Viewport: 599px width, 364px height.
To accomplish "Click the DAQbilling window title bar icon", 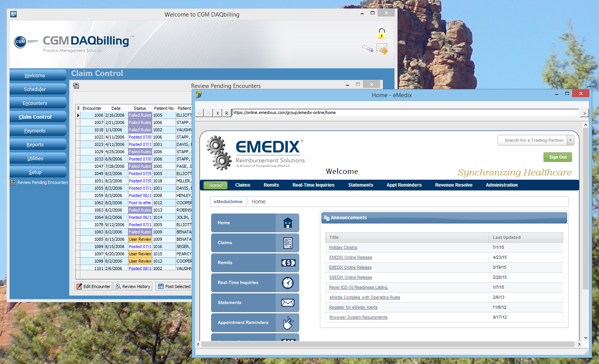I will pos(13,14).
